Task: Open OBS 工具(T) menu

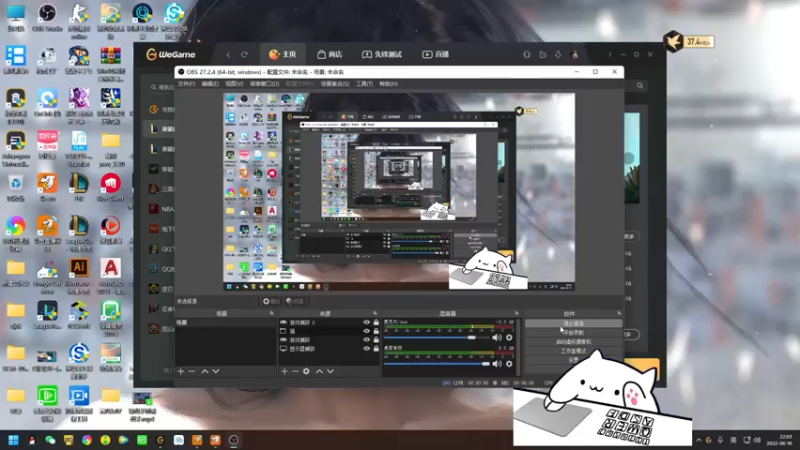Action: click(x=364, y=84)
